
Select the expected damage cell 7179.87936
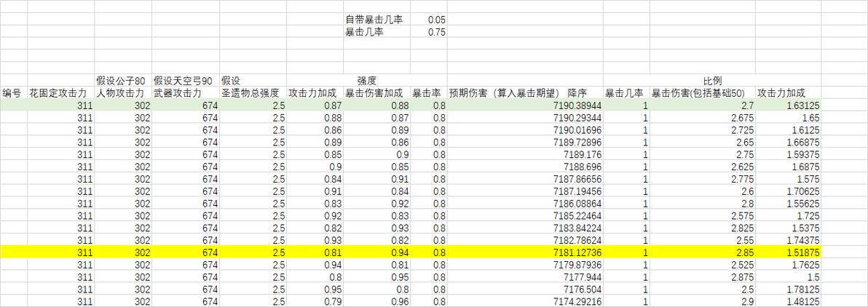click(x=525, y=264)
